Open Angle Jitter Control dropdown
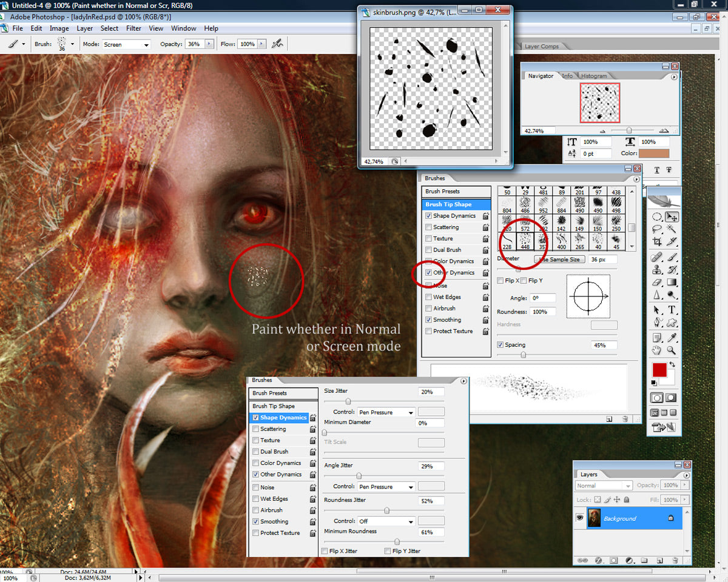728x582 pixels. coord(385,487)
